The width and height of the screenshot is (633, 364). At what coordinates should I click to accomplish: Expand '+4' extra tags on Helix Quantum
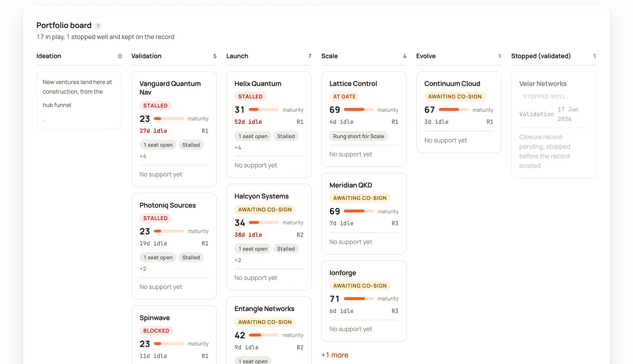click(238, 147)
